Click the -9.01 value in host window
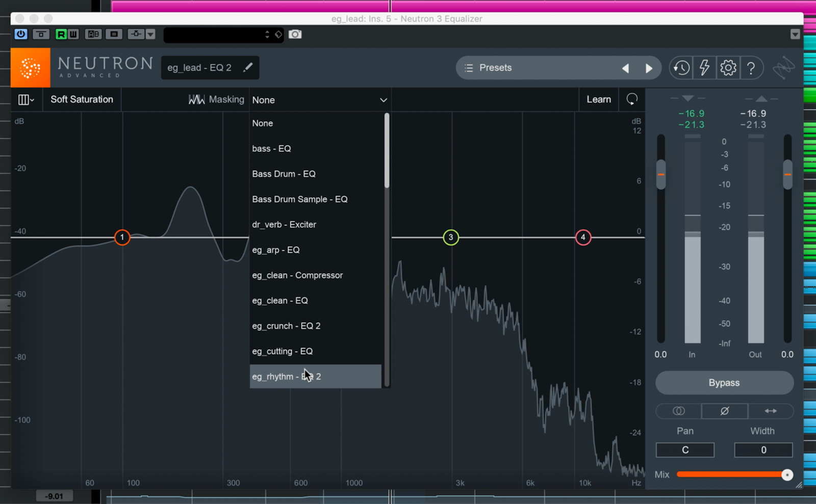This screenshot has width=816, height=504. tap(54, 496)
